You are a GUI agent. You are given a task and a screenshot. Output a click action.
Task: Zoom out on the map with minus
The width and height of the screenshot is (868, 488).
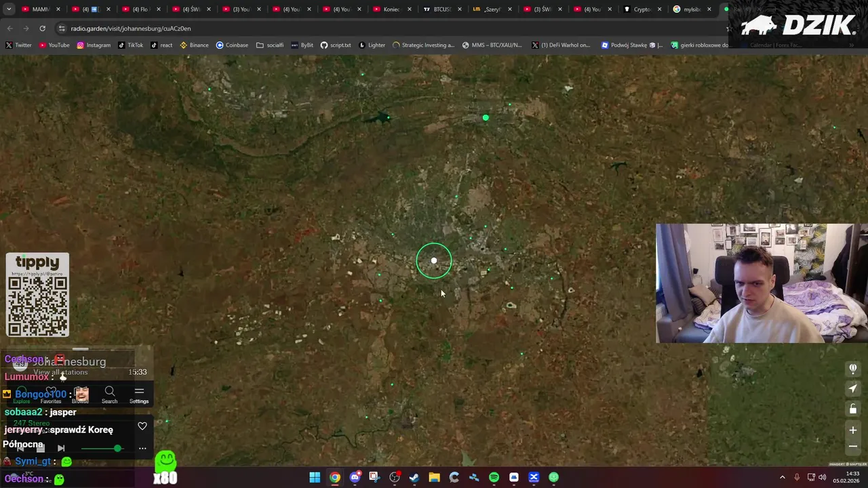pos(853,446)
